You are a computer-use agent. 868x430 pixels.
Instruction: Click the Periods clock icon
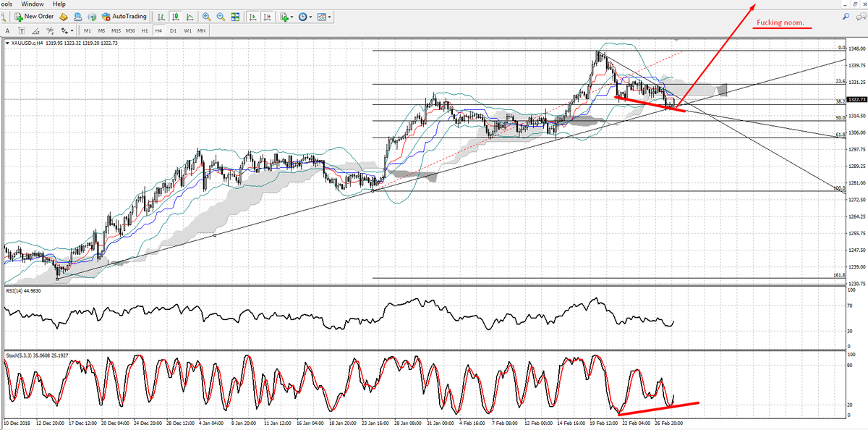[x=302, y=17]
